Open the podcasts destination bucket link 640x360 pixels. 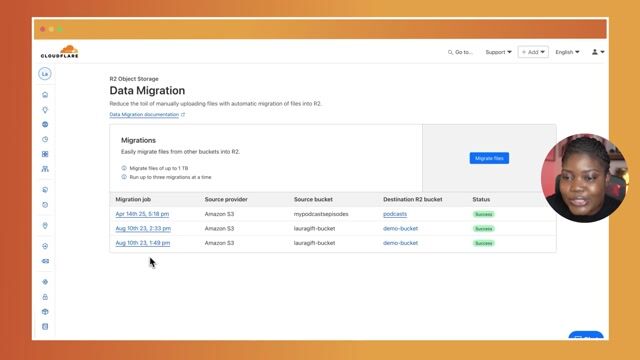point(395,214)
